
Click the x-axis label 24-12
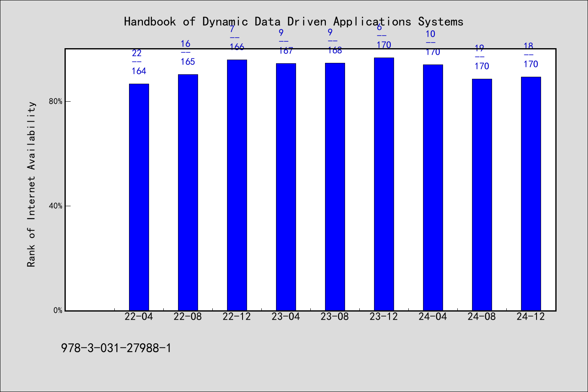click(531, 317)
